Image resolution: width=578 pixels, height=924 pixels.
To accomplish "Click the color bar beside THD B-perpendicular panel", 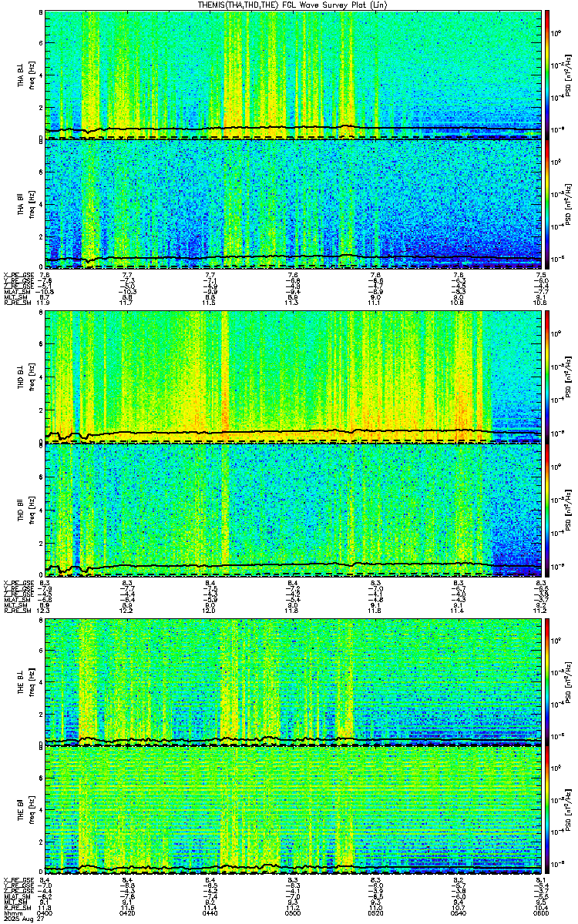I will [547, 379].
